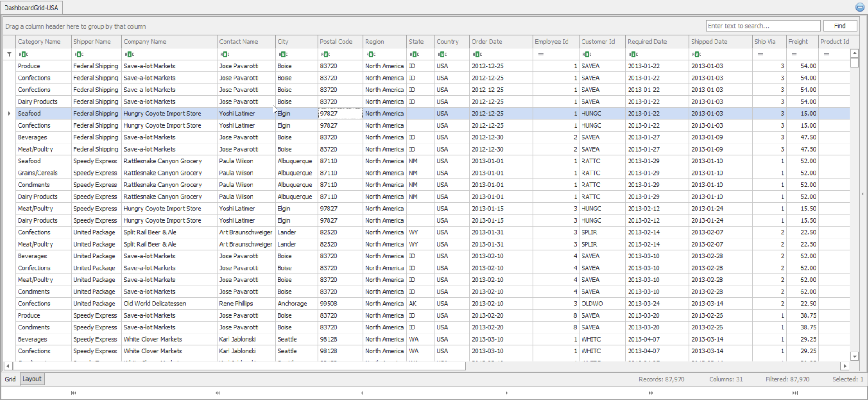Go to the previous page in the navigator
This screenshot has width=868, height=400.
tap(218, 393)
